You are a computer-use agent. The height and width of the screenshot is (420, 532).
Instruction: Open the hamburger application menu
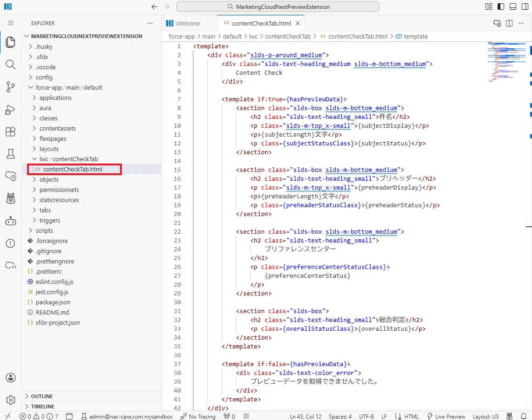[11, 23]
